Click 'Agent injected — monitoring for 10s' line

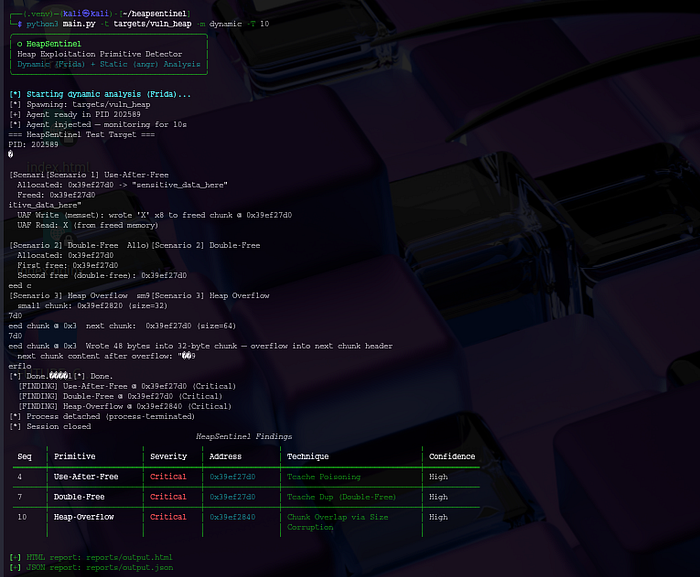click(98, 125)
